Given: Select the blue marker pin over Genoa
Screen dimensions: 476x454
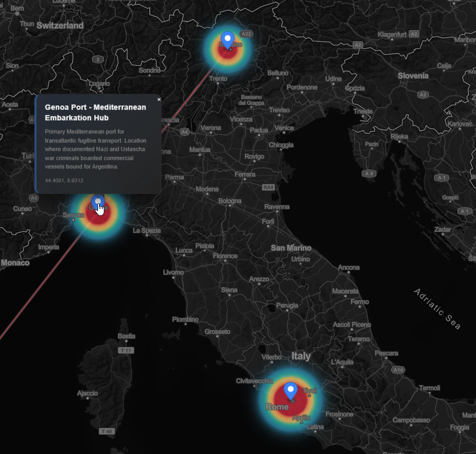Looking at the screenshot, I should 97,200.
